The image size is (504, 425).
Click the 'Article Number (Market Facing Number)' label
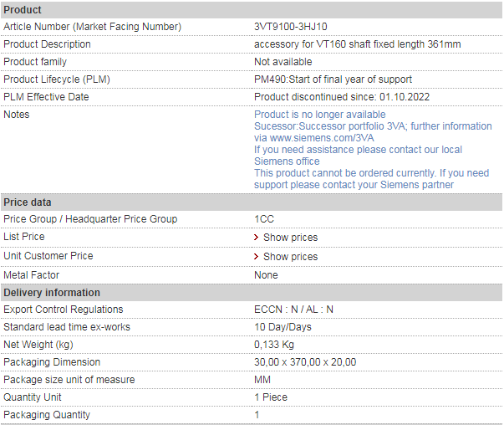coord(92,27)
